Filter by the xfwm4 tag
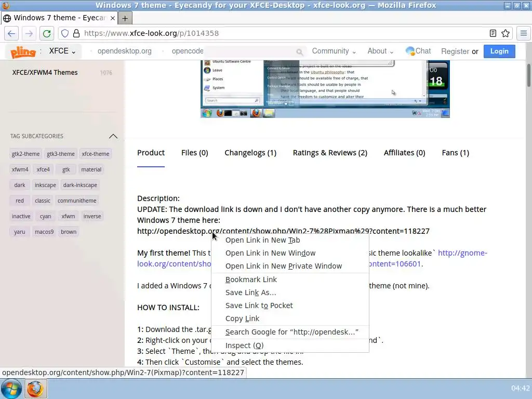Screen dimensions: 532x399 coord(20,169)
